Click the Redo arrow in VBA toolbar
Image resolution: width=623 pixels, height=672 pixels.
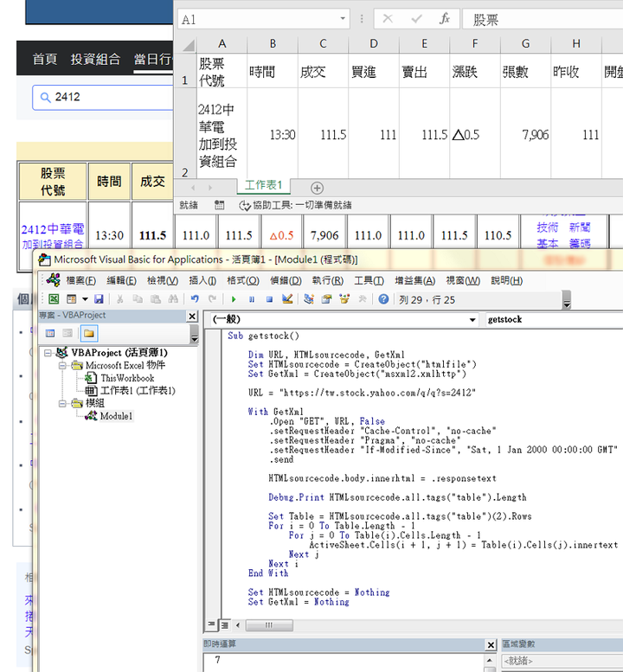(x=212, y=299)
